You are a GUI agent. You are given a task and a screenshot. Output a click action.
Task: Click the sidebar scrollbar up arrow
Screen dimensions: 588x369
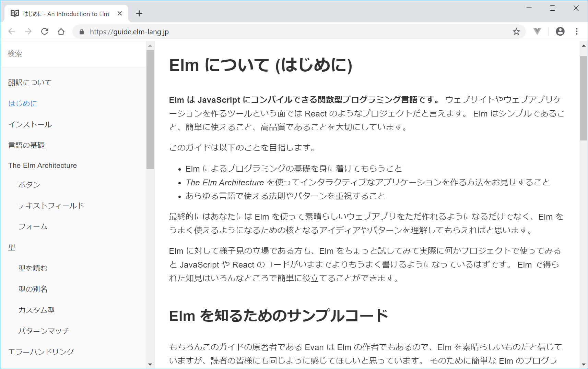pyautogui.click(x=150, y=46)
